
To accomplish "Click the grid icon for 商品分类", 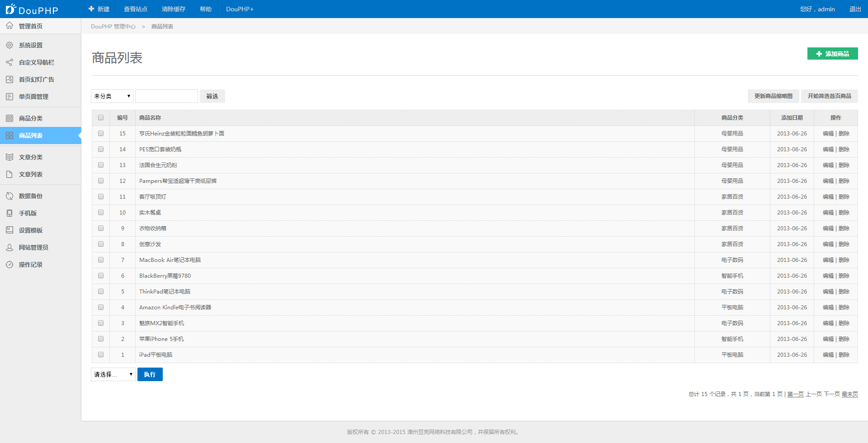I will (9, 118).
